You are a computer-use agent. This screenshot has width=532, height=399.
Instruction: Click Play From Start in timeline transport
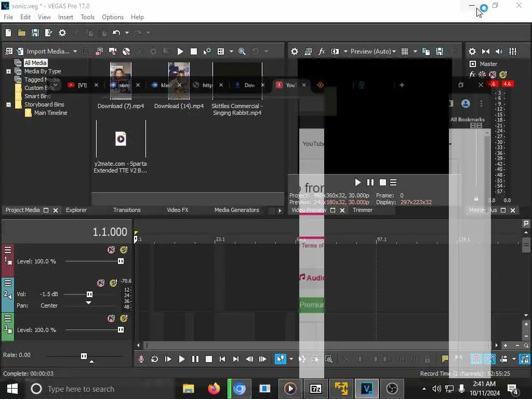click(x=168, y=359)
